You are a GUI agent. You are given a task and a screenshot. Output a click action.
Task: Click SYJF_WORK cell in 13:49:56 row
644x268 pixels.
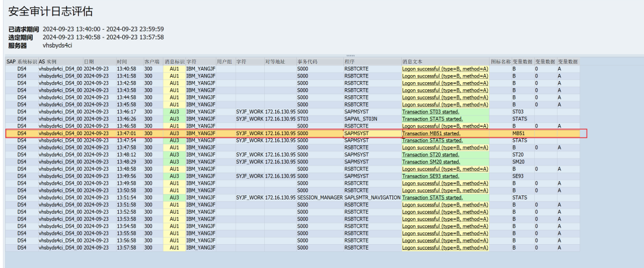[250, 176]
